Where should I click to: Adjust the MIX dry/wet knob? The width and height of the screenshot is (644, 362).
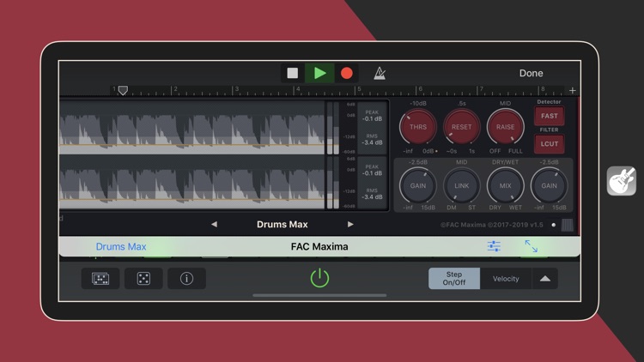tap(505, 185)
